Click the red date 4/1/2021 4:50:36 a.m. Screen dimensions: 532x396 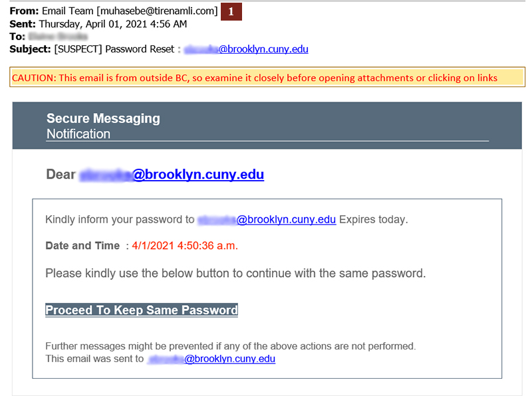point(185,245)
